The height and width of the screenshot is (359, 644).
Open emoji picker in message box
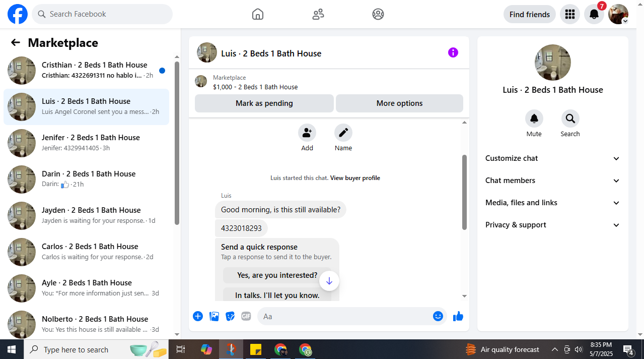click(x=438, y=316)
